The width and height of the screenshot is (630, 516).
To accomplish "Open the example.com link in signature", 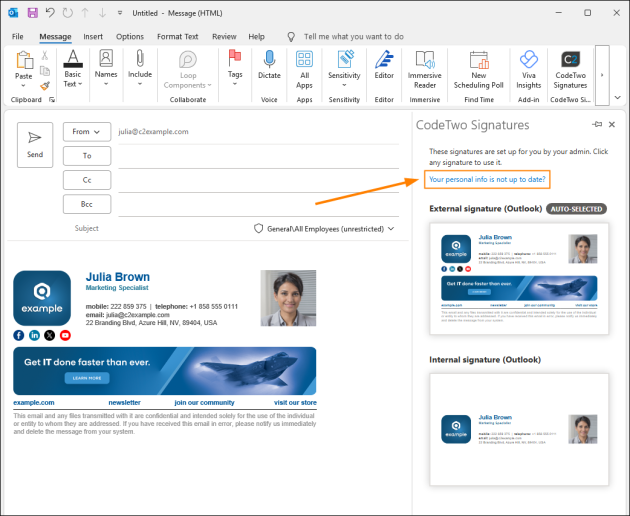I will pyautogui.click(x=34, y=403).
